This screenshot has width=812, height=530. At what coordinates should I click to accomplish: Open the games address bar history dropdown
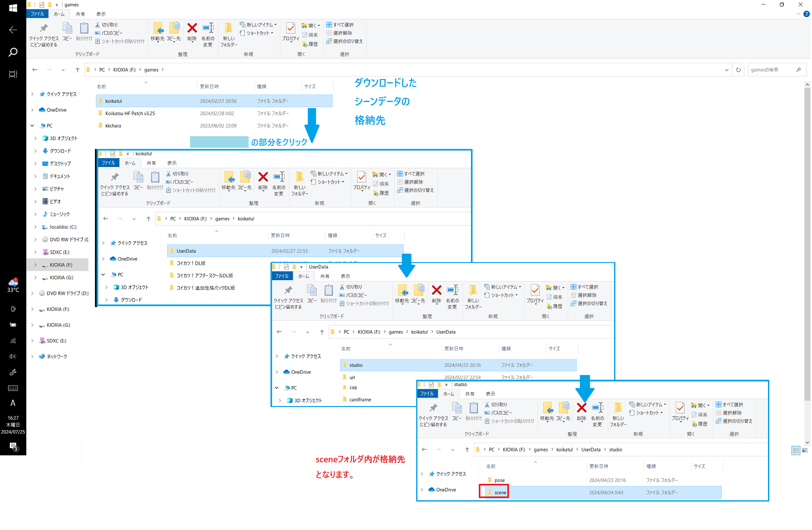click(x=727, y=70)
